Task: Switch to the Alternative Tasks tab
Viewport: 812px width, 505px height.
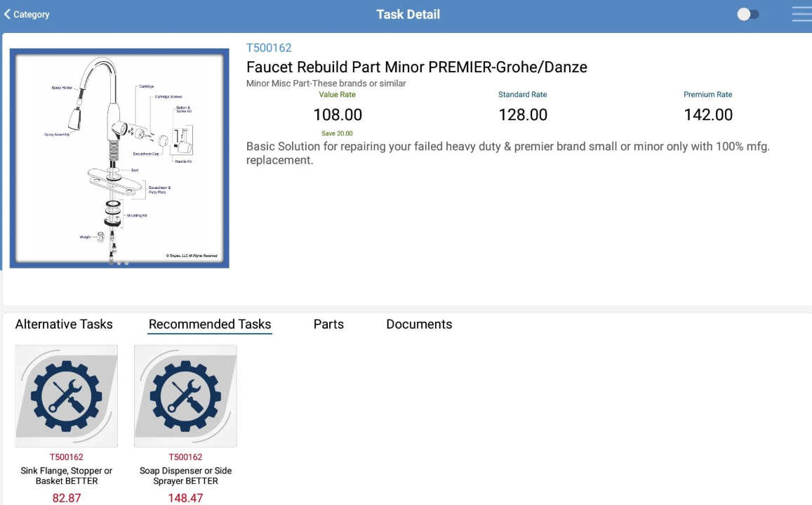Action: pyautogui.click(x=64, y=324)
